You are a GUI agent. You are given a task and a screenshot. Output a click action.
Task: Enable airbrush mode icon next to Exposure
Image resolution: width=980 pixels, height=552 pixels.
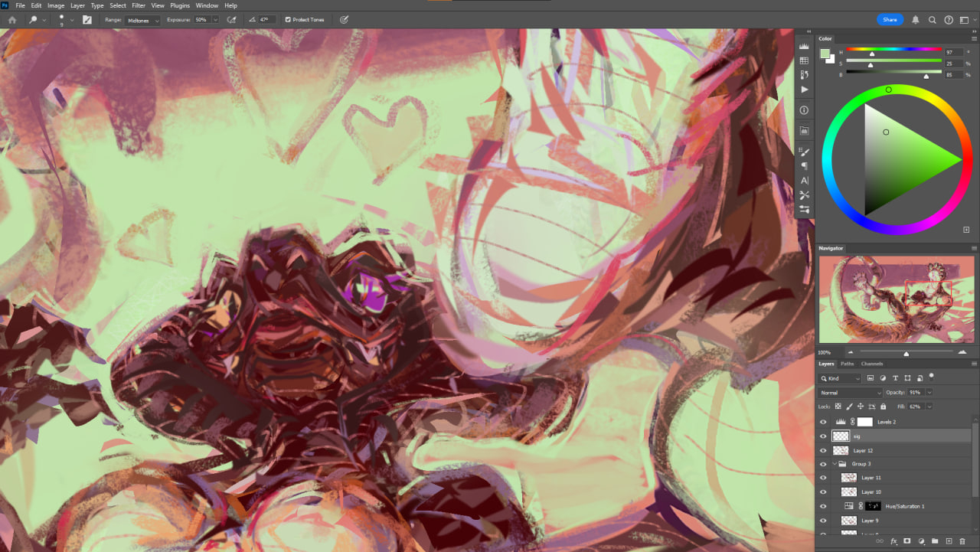point(230,20)
